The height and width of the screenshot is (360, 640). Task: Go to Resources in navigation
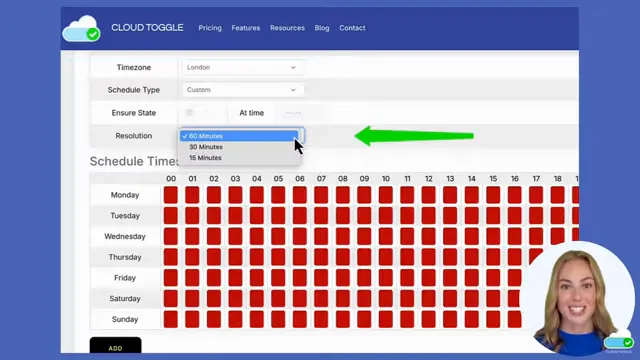pyautogui.click(x=287, y=28)
